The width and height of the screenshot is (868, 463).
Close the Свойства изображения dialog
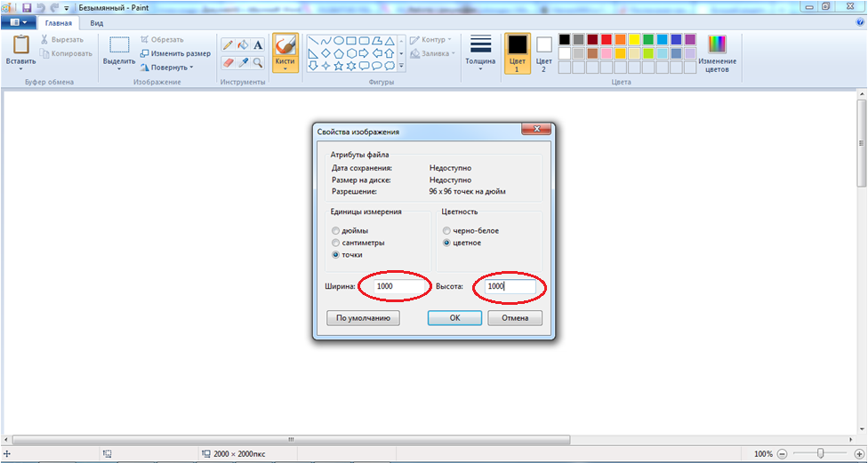536,130
